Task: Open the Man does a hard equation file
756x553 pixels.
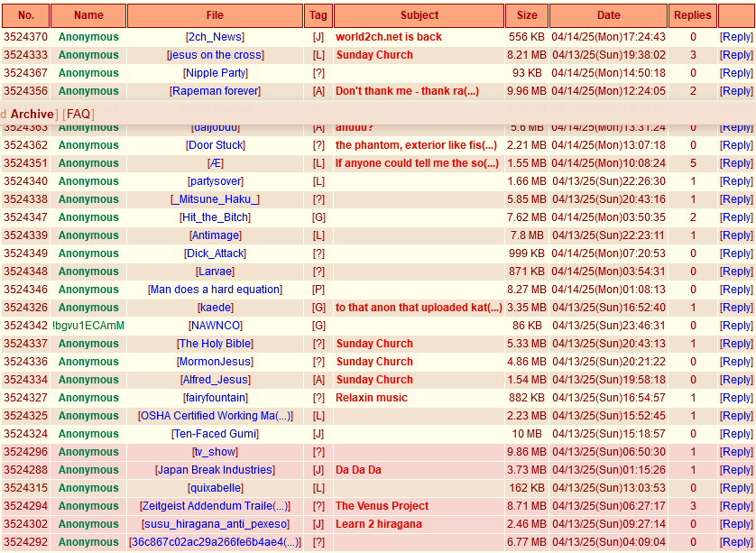Action: coord(215,290)
